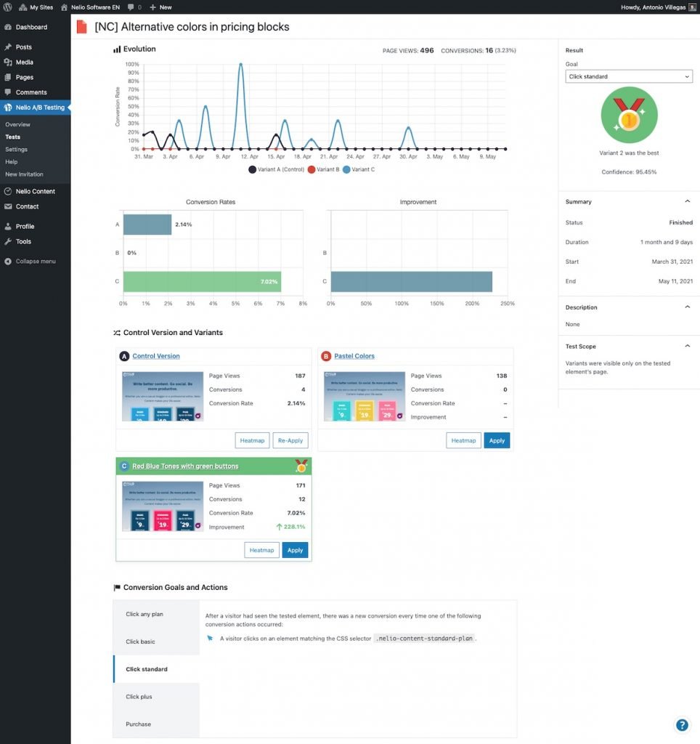Click the Control Version preview thumbnail
Image resolution: width=700 pixels, height=744 pixels.
coord(163,397)
